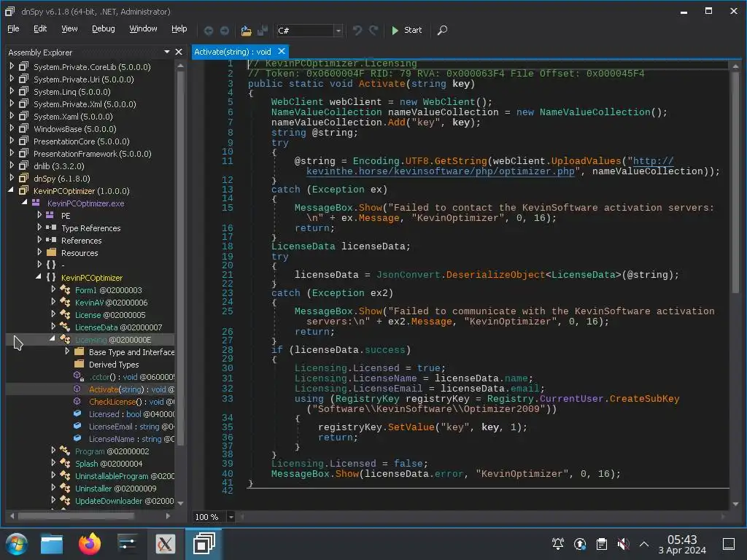
Task: Expand the Resources folder node
Action: (x=39, y=252)
